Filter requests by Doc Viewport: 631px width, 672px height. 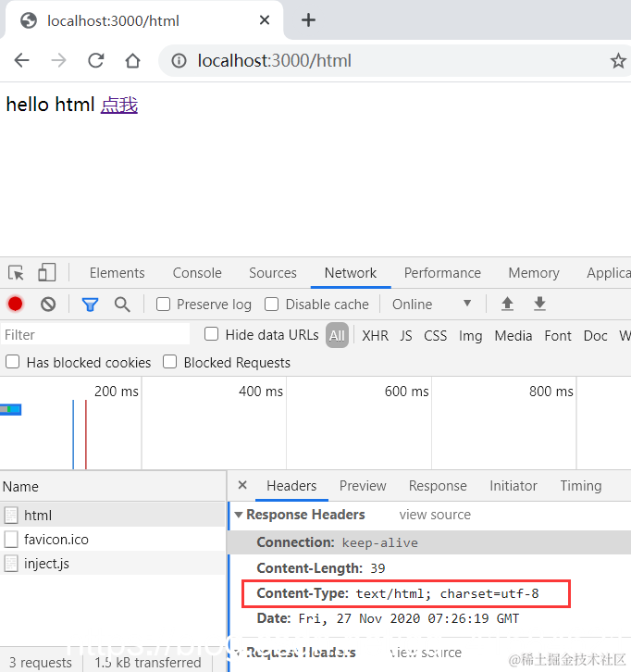[x=596, y=336]
